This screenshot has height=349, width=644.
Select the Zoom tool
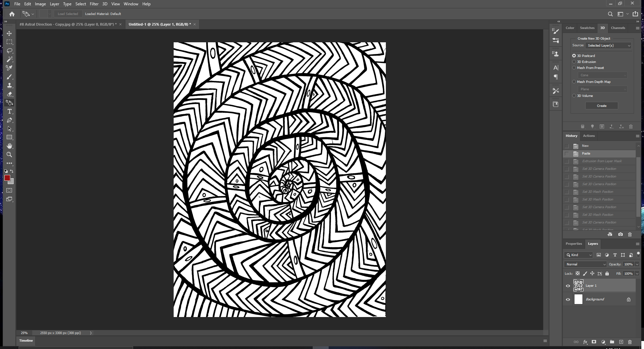tap(9, 155)
